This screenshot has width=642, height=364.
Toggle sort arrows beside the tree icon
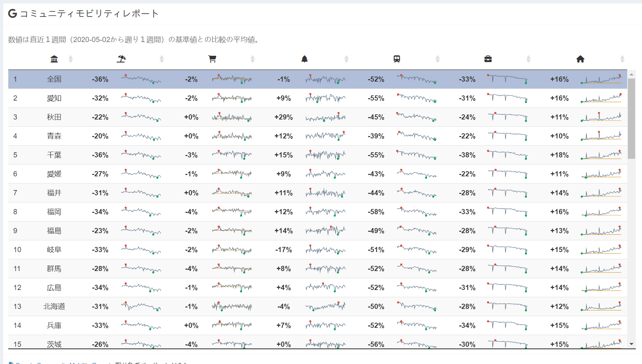pyautogui.click(x=346, y=59)
